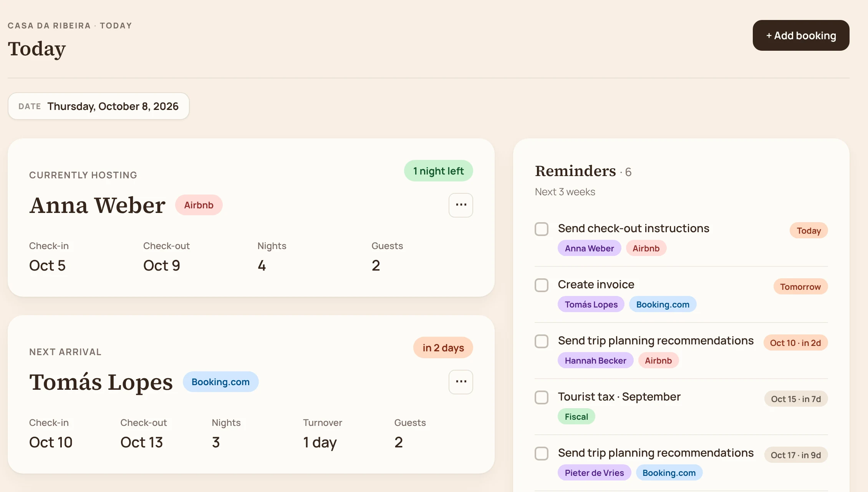The image size is (868, 492).
Task: Click the Hannah Becker tag in reminders
Action: coord(595,361)
